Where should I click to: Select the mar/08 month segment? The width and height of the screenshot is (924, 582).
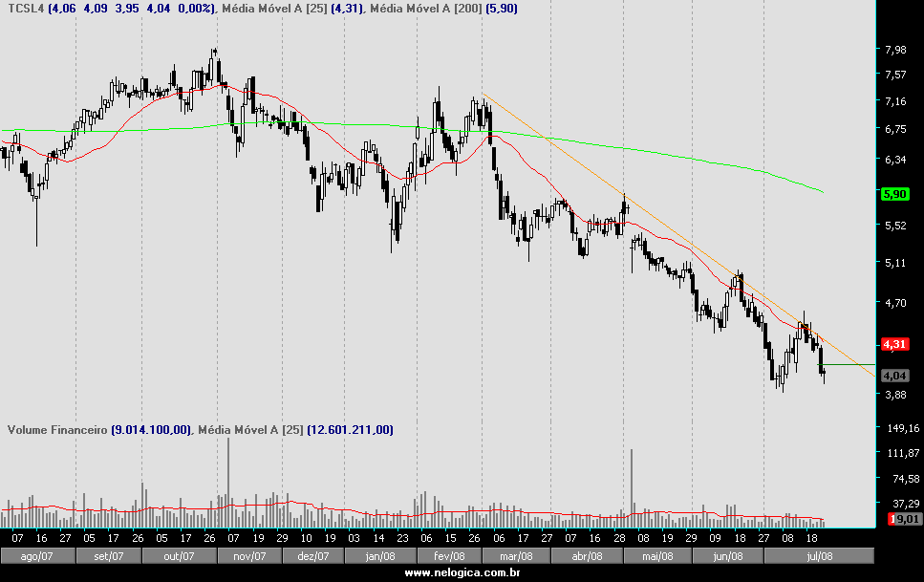[x=517, y=556]
